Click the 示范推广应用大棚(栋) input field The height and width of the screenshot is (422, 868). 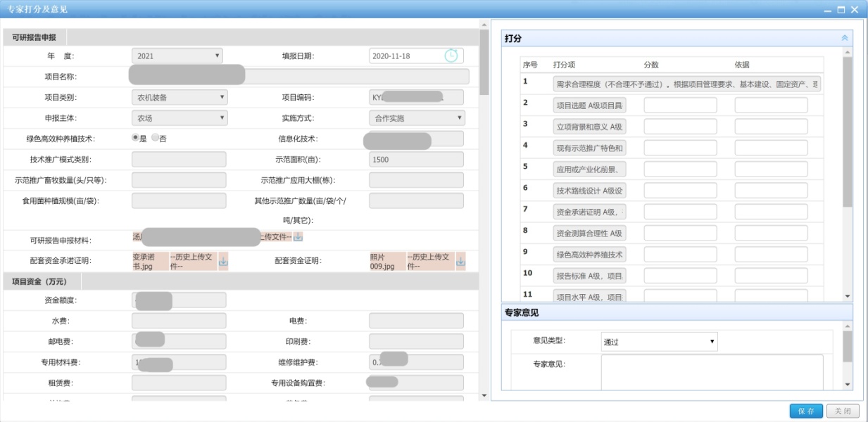416,180
